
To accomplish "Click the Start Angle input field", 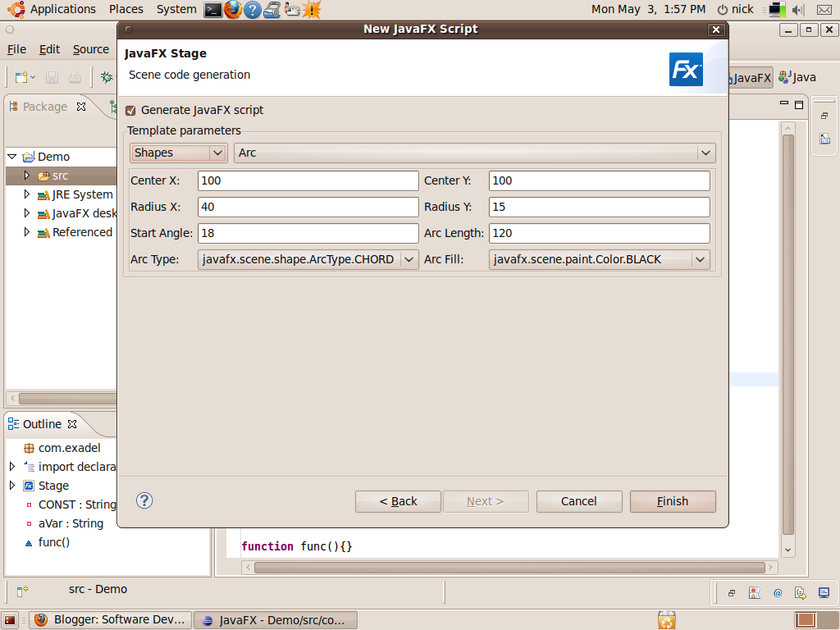I will (308, 233).
